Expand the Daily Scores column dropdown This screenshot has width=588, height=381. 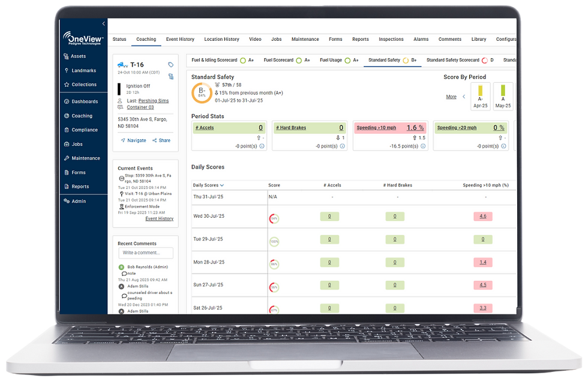coord(222,185)
